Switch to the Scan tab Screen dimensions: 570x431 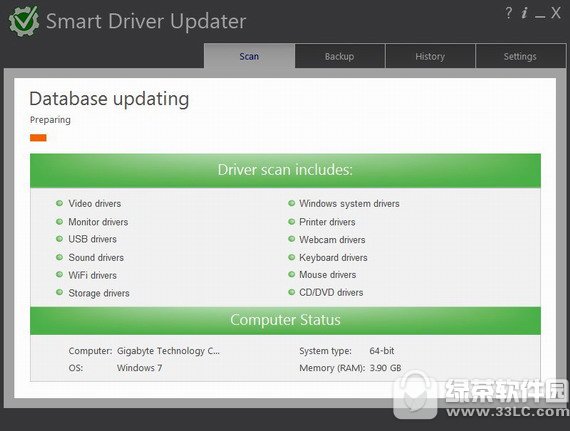click(x=249, y=56)
